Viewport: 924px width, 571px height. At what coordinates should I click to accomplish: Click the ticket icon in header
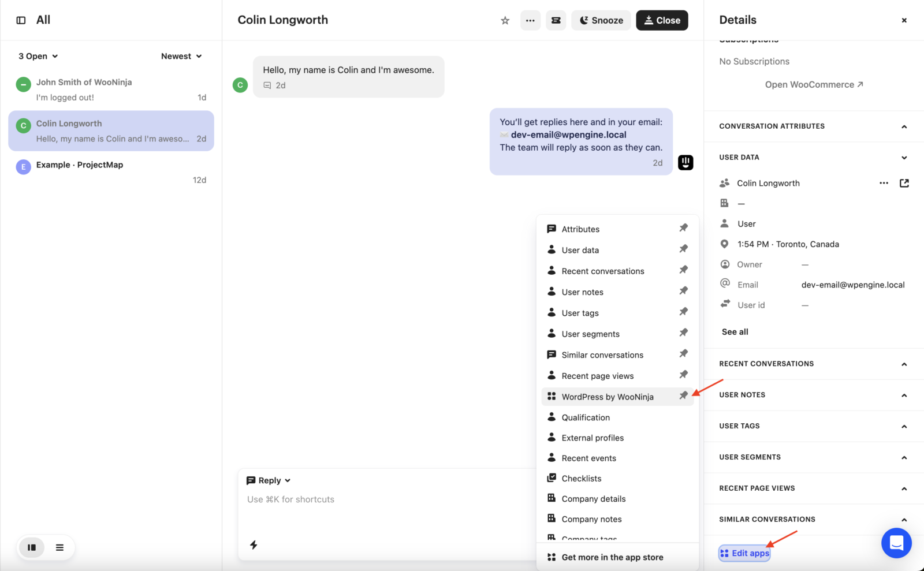coord(556,21)
